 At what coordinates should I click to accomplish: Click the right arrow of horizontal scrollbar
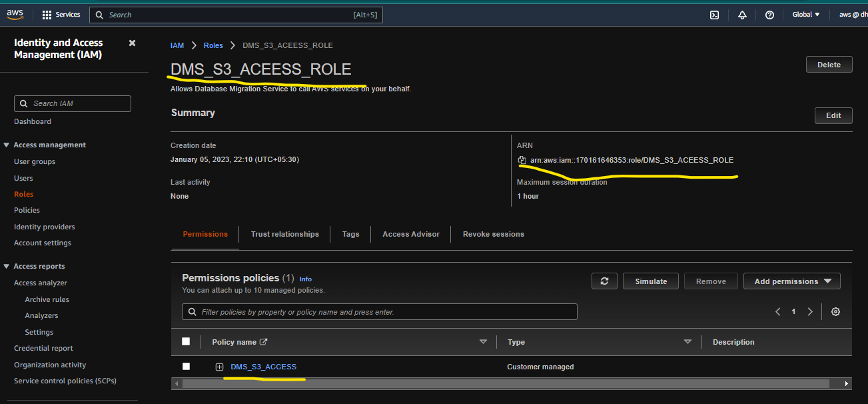[x=847, y=383]
